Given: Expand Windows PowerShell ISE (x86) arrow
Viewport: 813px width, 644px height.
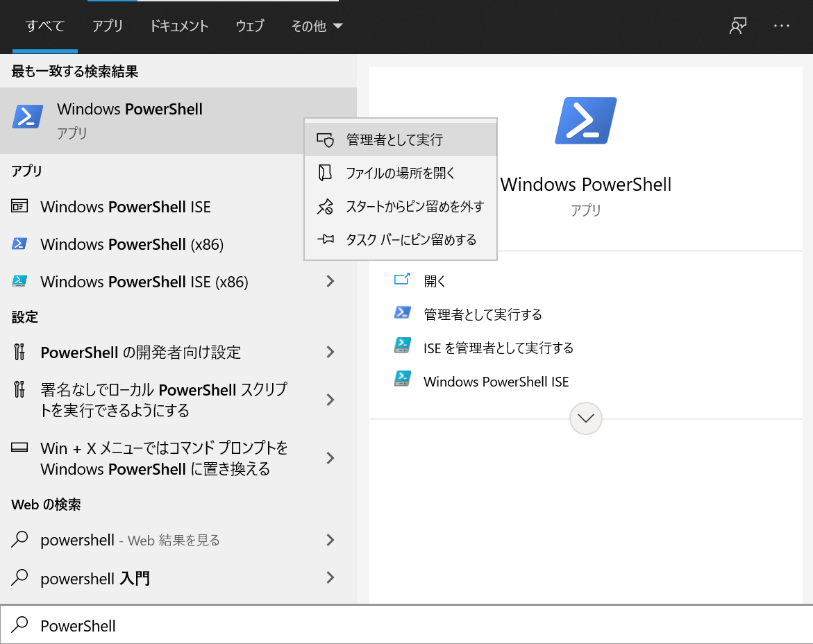Looking at the screenshot, I should 330,281.
